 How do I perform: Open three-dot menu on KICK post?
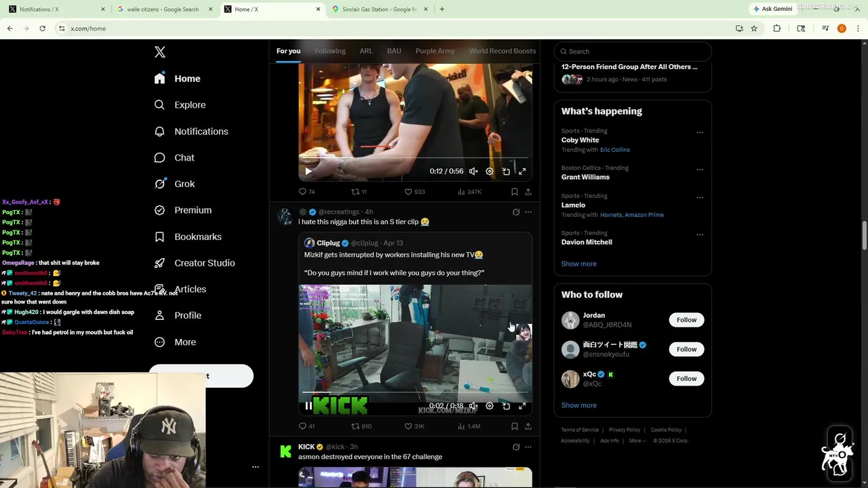(x=528, y=447)
